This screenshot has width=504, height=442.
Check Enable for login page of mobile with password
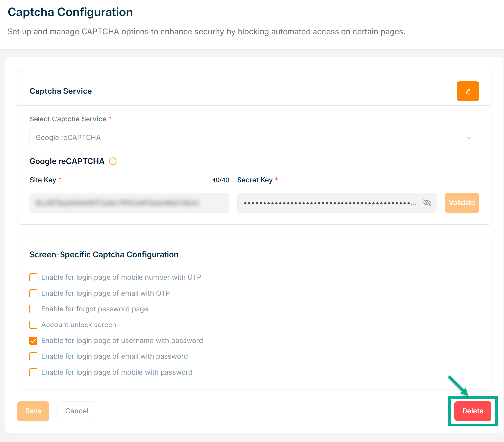tap(33, 372)
